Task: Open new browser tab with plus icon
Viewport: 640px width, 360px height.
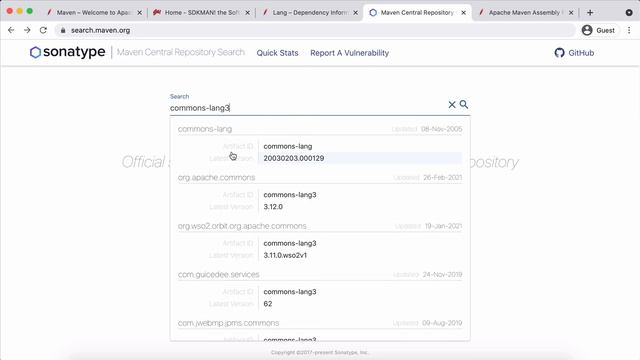Action: coord(590,13)
